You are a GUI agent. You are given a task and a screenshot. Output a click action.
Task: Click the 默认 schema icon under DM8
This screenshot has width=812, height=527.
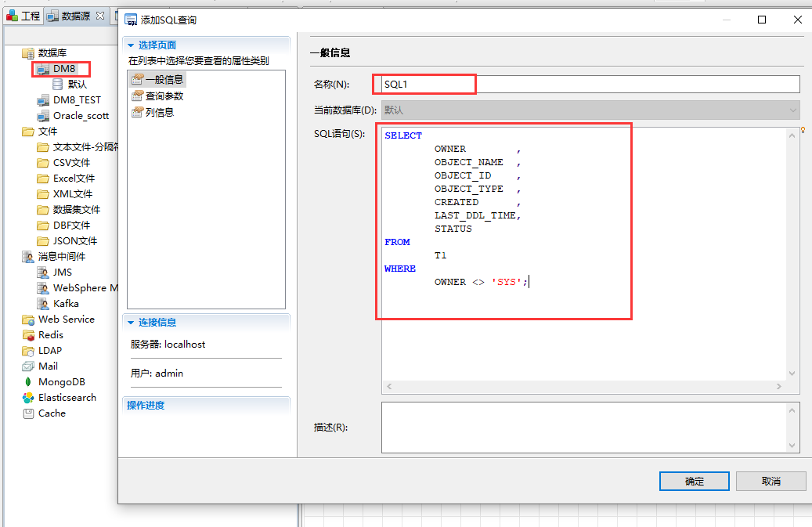coord(58,85)
